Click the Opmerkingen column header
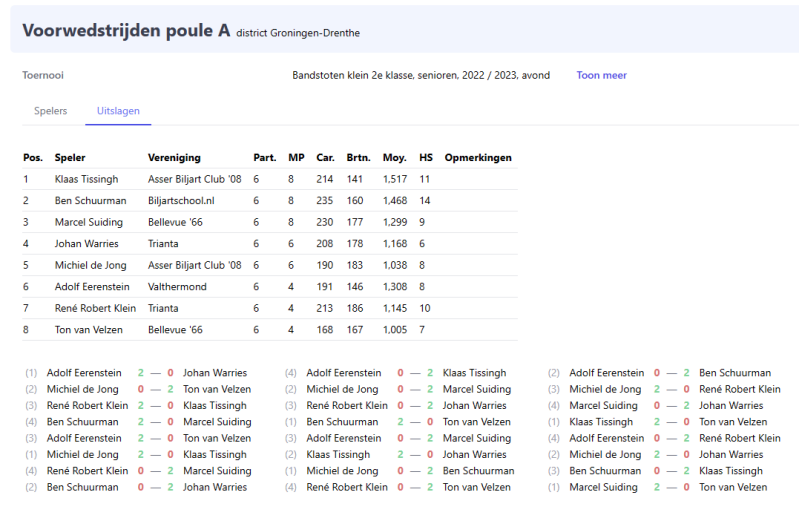The image size is (799, 521). 478,157
